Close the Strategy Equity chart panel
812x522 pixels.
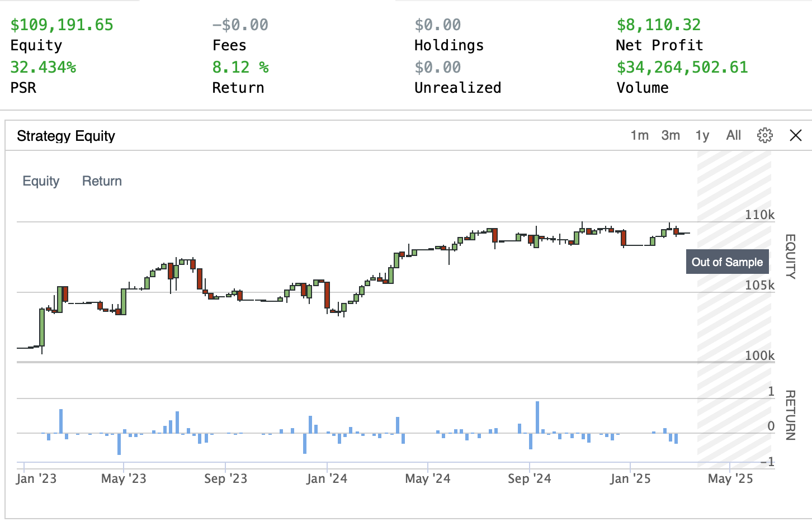tap(796, 135)
